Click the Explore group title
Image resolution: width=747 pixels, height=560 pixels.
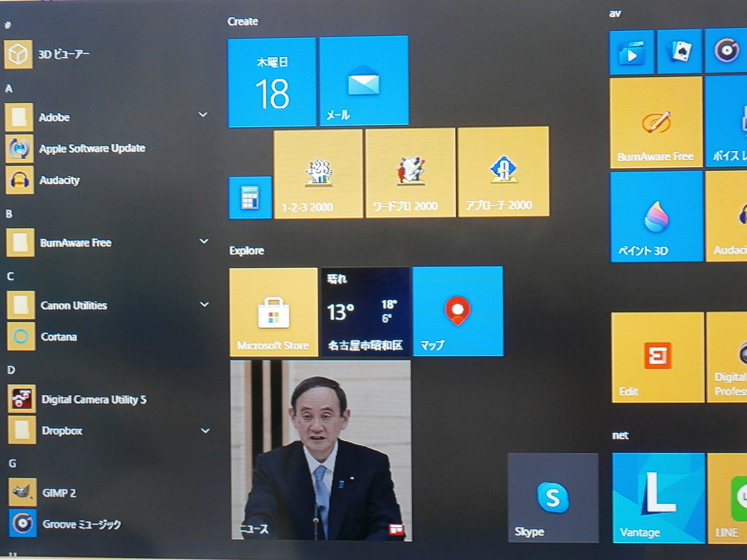[x=247, y=251]
